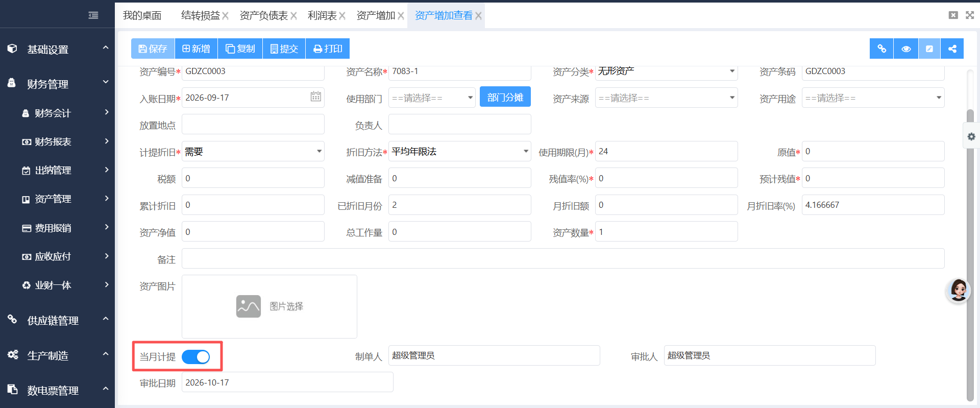
Task: Expand 基础设置 in sidebar
Action: (57, 49)
